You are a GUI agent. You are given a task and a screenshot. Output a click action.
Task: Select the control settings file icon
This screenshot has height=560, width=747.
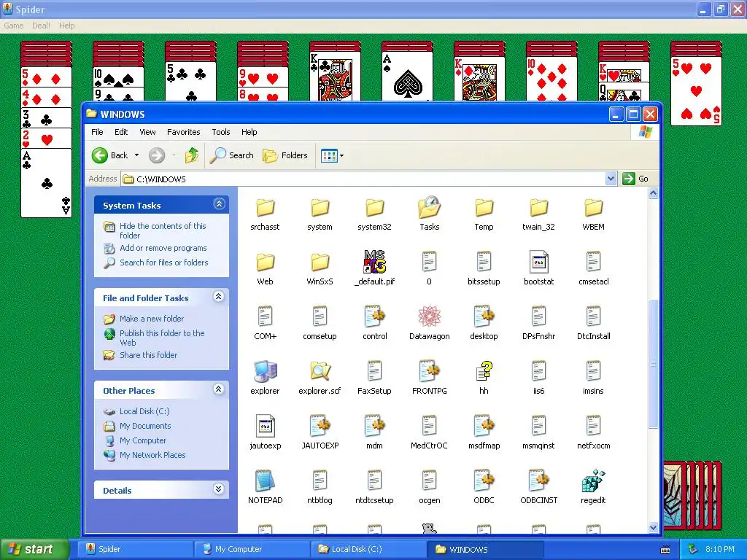(x=374, y=316)
